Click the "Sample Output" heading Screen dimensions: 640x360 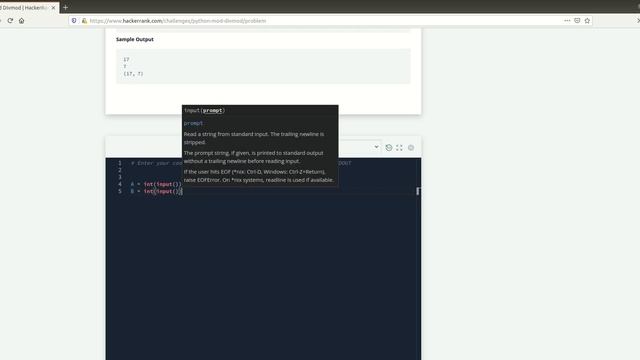pyautogui.click(x=135, y=39)
